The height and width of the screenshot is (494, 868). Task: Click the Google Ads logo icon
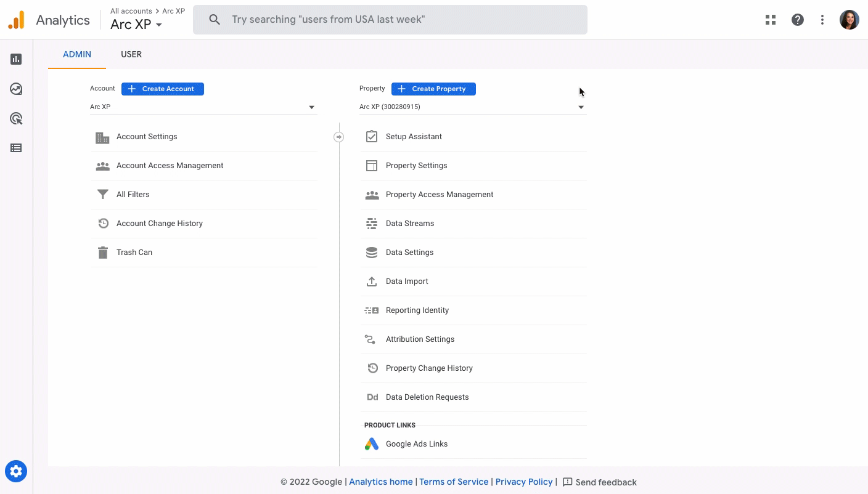tap(371, 444)
